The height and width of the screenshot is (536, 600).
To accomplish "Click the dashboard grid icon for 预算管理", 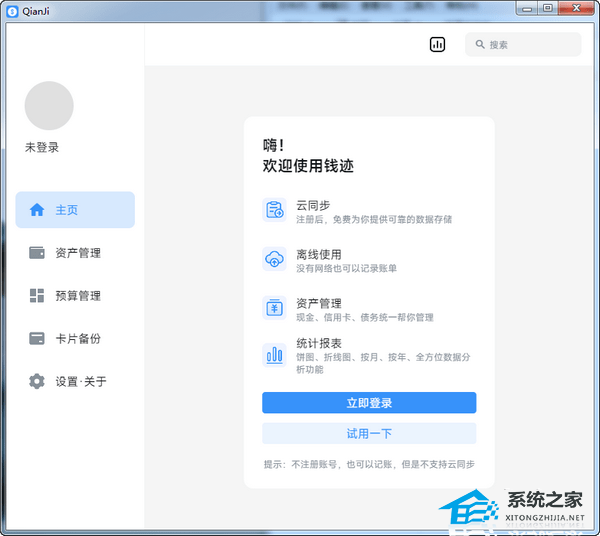I will point(37,296).
